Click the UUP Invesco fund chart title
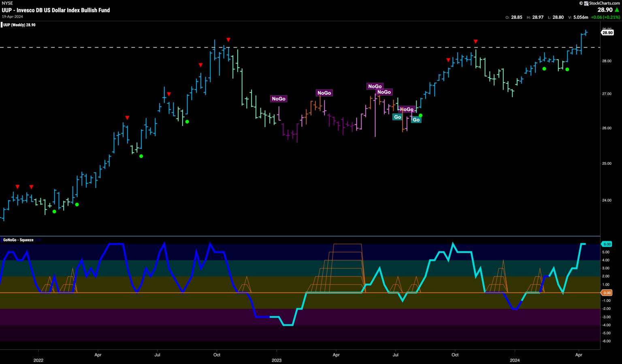622x364 pixels. click(55, 10)
